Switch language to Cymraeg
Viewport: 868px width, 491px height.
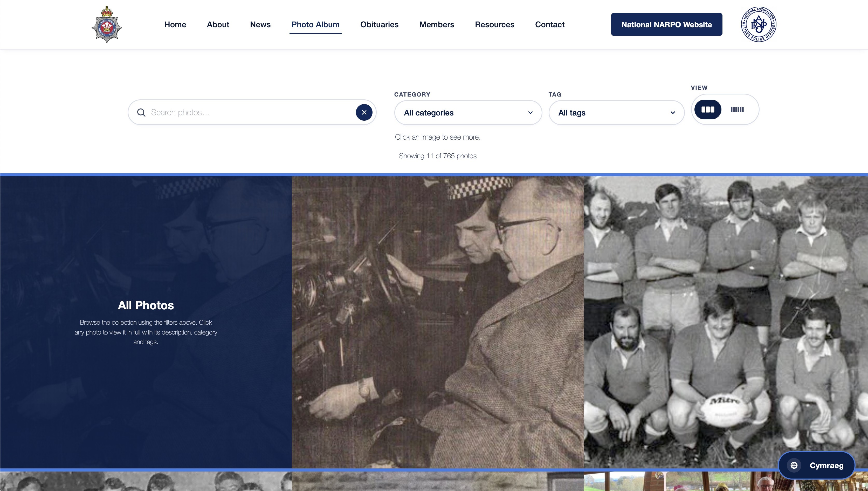[x=816, y=465]
